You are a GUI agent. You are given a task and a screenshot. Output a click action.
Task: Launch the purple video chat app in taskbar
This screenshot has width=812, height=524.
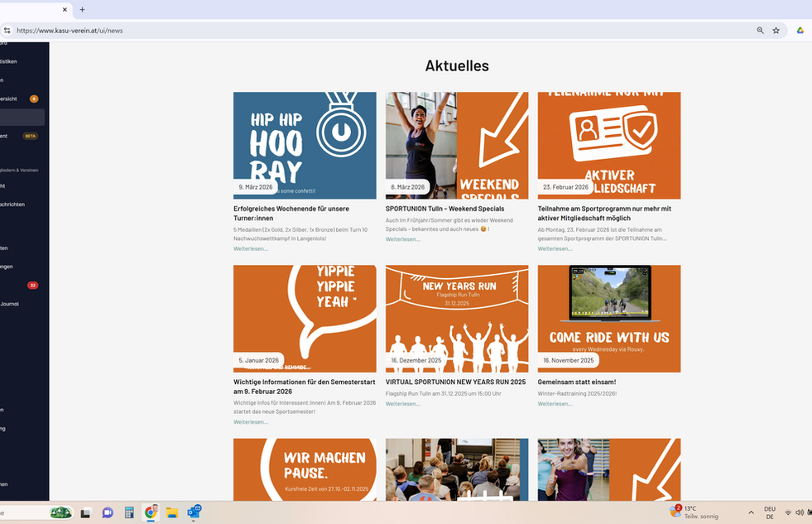point(108,512)
